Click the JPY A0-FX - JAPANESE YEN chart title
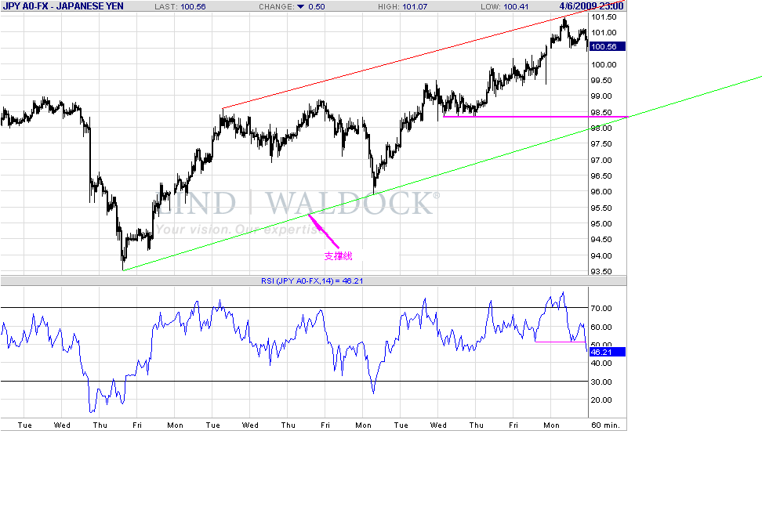This screenshot has width=762, height=532. click(63, 6)
